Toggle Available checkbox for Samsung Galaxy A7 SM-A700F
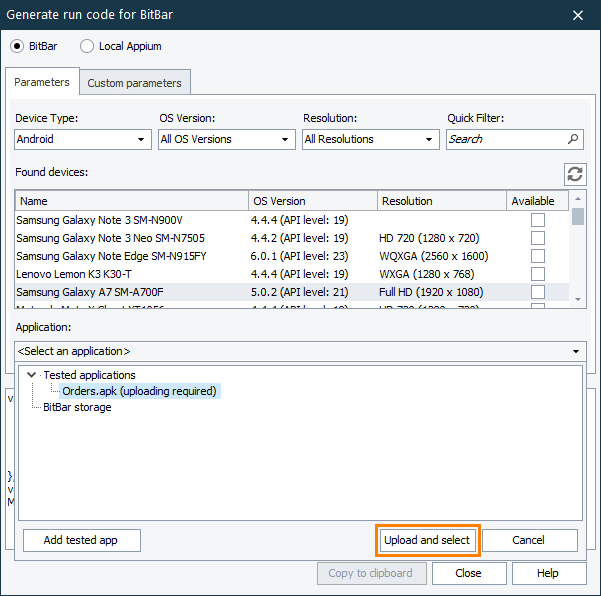This screenshot has width=601, height=596. (538, 292)
